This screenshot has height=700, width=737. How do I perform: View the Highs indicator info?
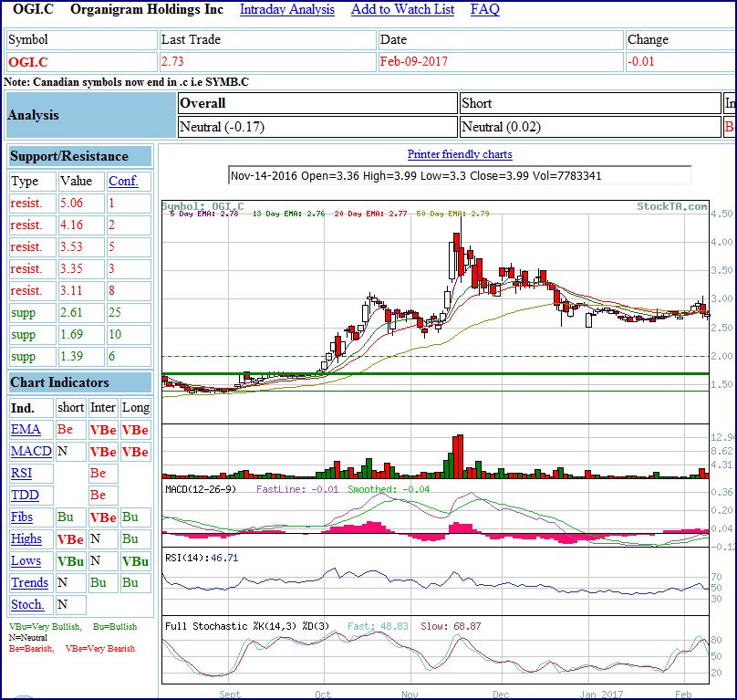26,539
